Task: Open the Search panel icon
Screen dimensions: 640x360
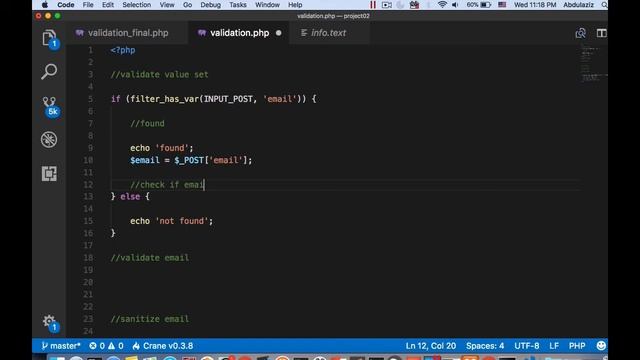Action: tap(49, 71)
